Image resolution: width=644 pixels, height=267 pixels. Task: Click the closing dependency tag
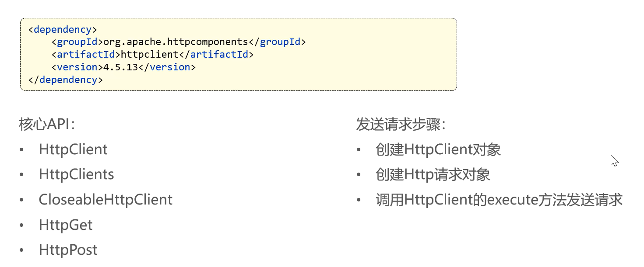pos(65,80)
